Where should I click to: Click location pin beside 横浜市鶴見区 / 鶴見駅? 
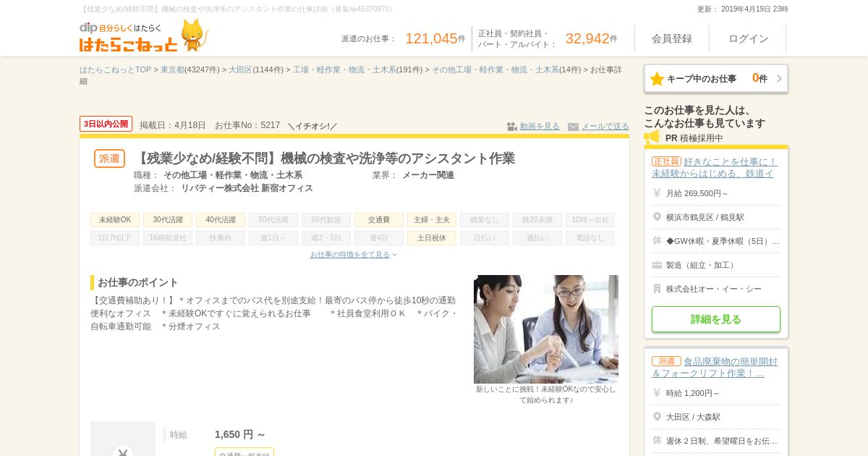657,217
